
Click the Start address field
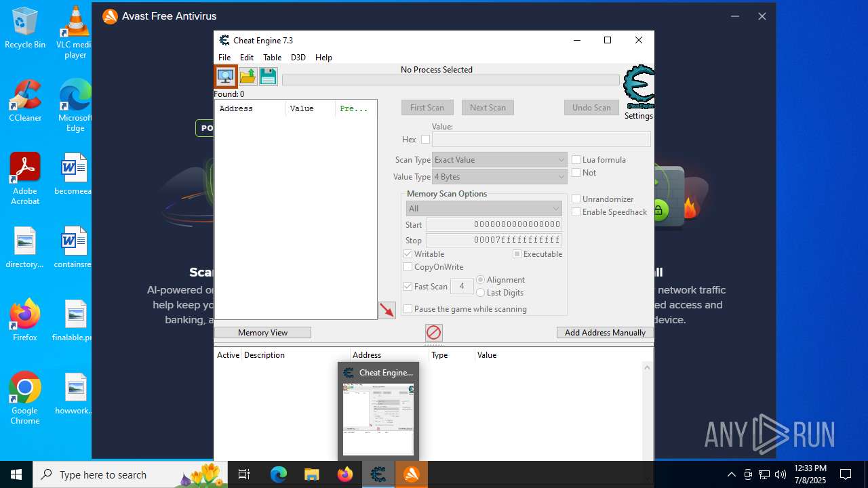(x=494, y=225)
